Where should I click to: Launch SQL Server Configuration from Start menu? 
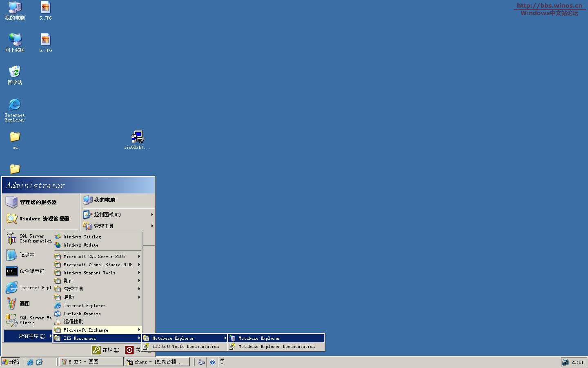tap(29, 238)
